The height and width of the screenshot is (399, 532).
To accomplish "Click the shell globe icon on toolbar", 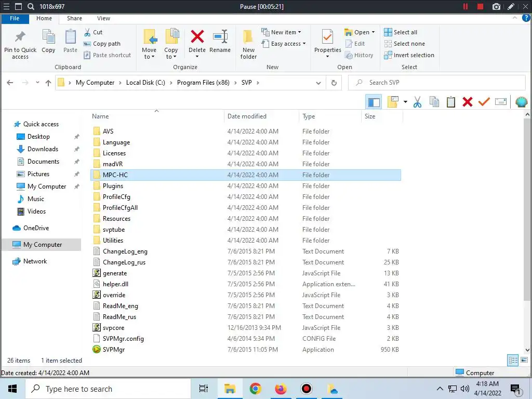I will pyautogui.click(x=522, y=102).
